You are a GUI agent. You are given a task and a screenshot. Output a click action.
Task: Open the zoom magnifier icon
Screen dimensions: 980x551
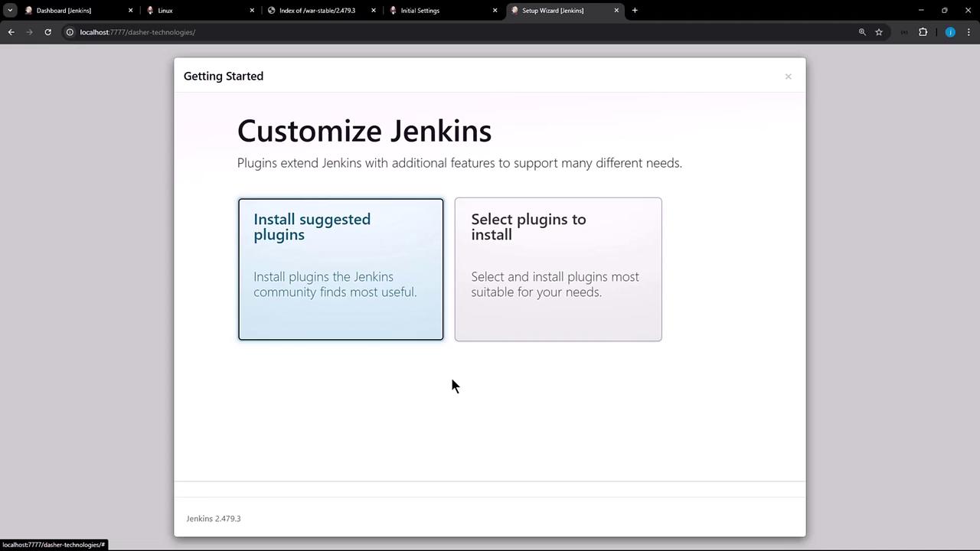862,32
